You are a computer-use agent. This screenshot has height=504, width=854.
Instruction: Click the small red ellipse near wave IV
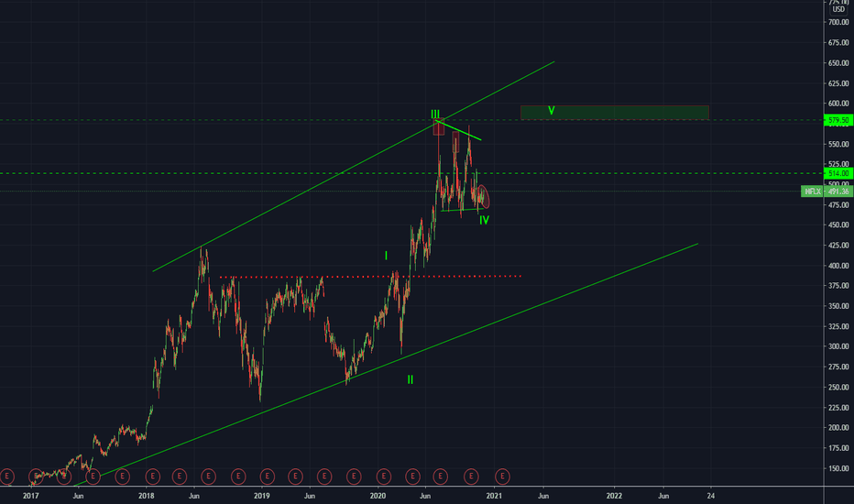pos(484,197)
